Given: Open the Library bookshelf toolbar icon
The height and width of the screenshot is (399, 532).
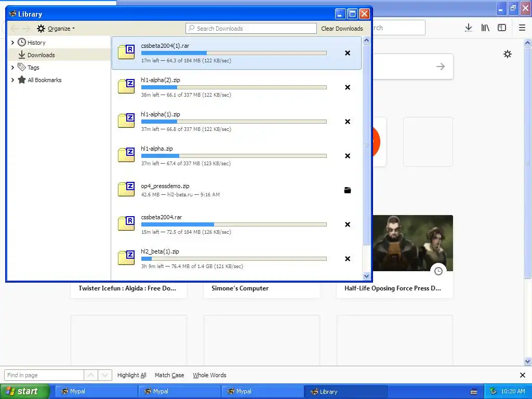Looking at the screenshot, I should pyautogui.click(x=485, y=28).
